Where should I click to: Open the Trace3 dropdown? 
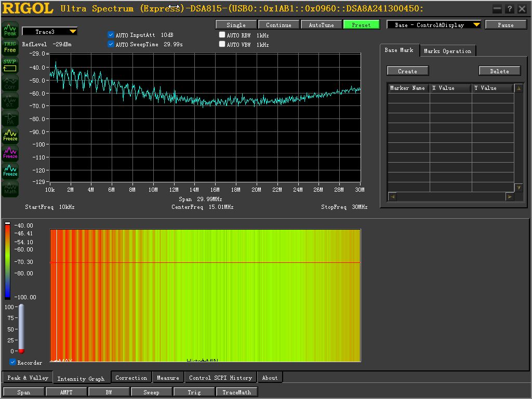[x=49, y=32]
